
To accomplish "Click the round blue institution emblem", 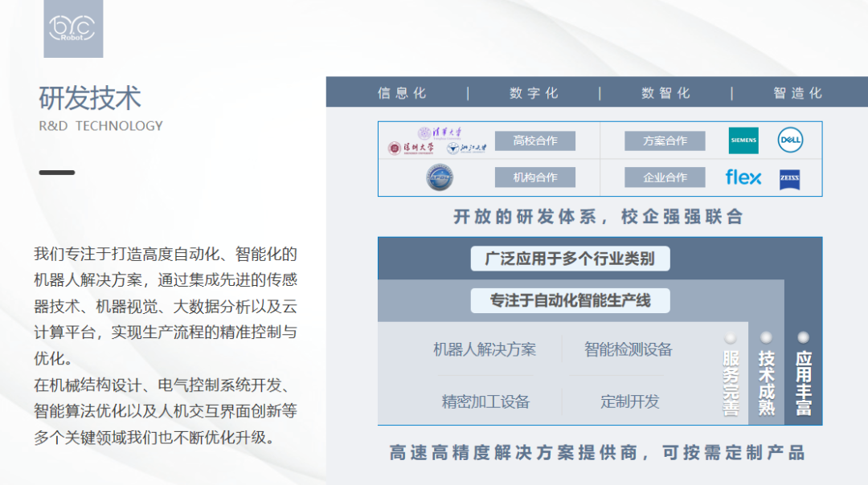I will pos(440,177).
